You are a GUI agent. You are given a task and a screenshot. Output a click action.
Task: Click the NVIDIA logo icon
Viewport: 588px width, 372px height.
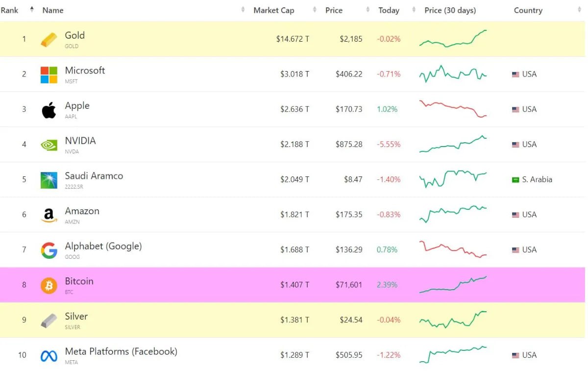[x=49, y=145]
